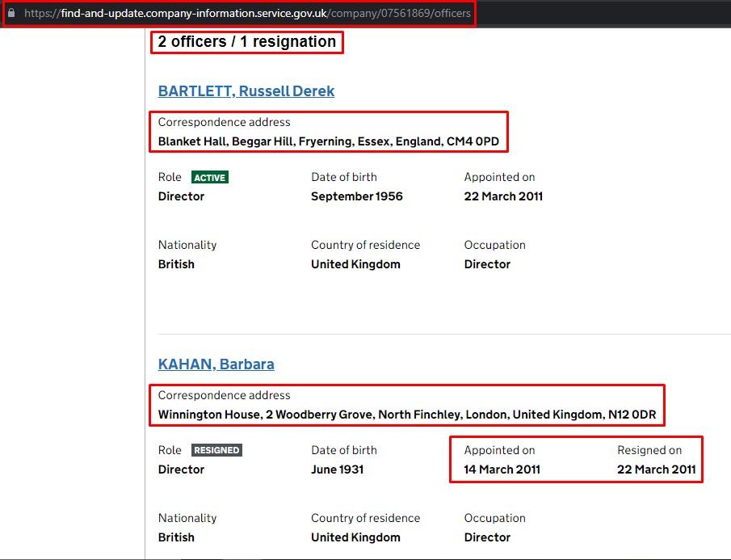Click the 'Role' label under Kahan

170,450
